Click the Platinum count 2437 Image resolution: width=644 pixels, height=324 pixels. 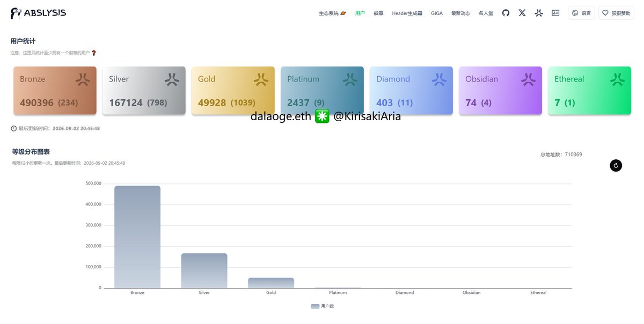tap(298, 102)
